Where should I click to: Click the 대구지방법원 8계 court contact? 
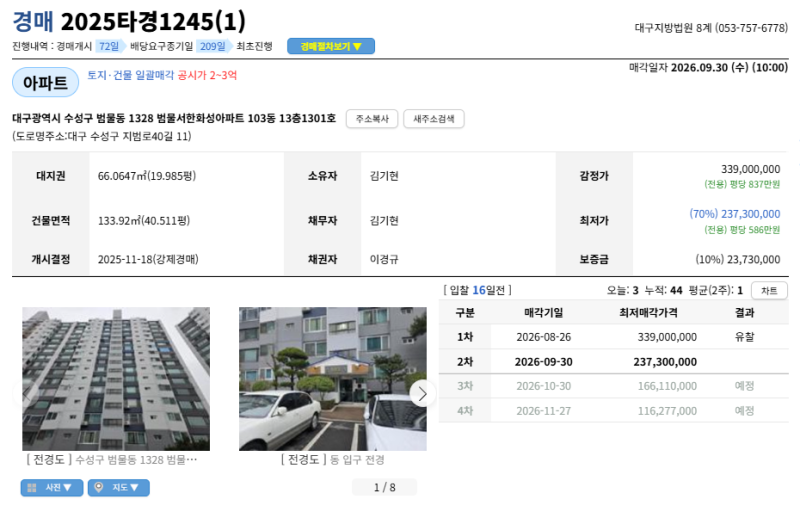point(711,28)
